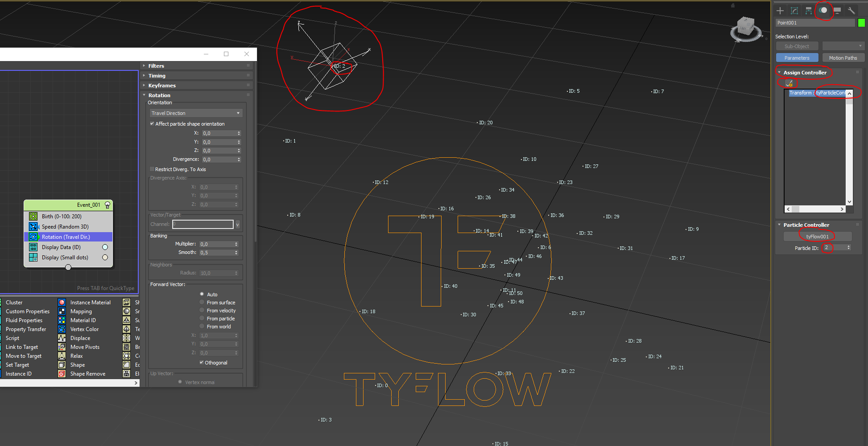Click the Instance ID operator entry
The width and height of the screenshot is (868, 446).
(x=19, y=374)
